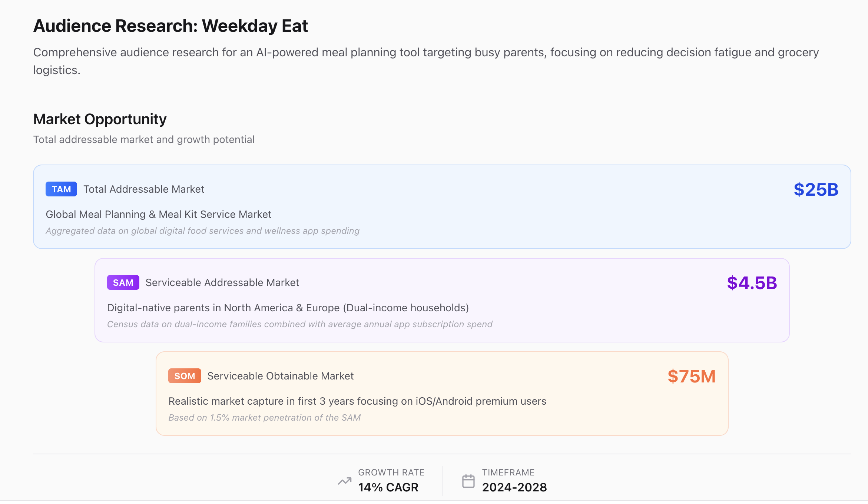
Task: Click the calendar icon beside Timeframe
Action: click(x=468, y=481)
